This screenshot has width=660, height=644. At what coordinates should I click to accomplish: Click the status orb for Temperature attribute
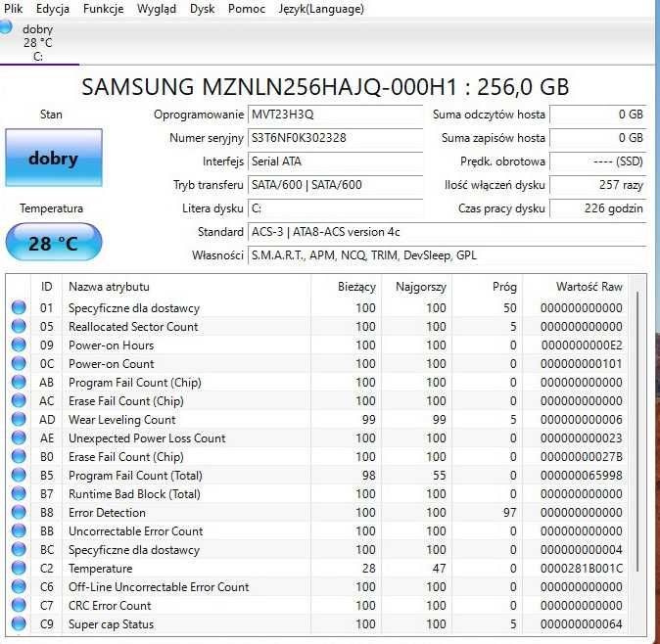click(19, 568)
